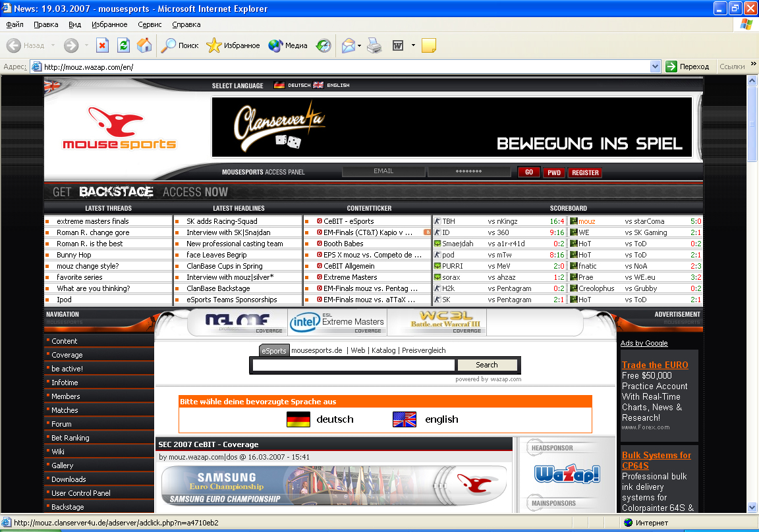Open Media (Медиа) toolbar button
Image resolution: width=759 pixels, height=532 pixels.
pos(288,45)
